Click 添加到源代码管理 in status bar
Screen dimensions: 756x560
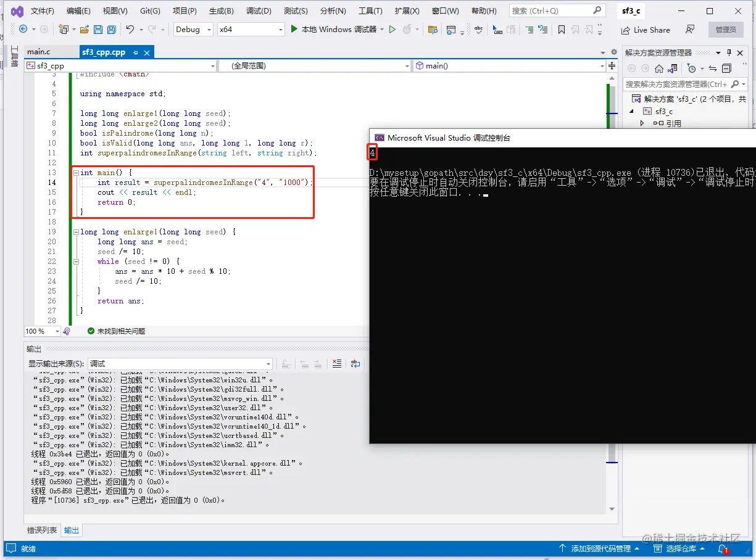click(599, 548)
